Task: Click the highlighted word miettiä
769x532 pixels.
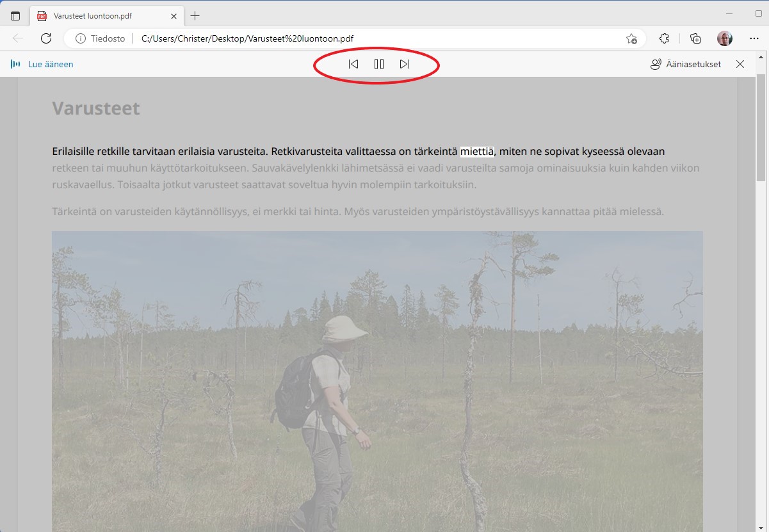Action: (x=477, y=152)
